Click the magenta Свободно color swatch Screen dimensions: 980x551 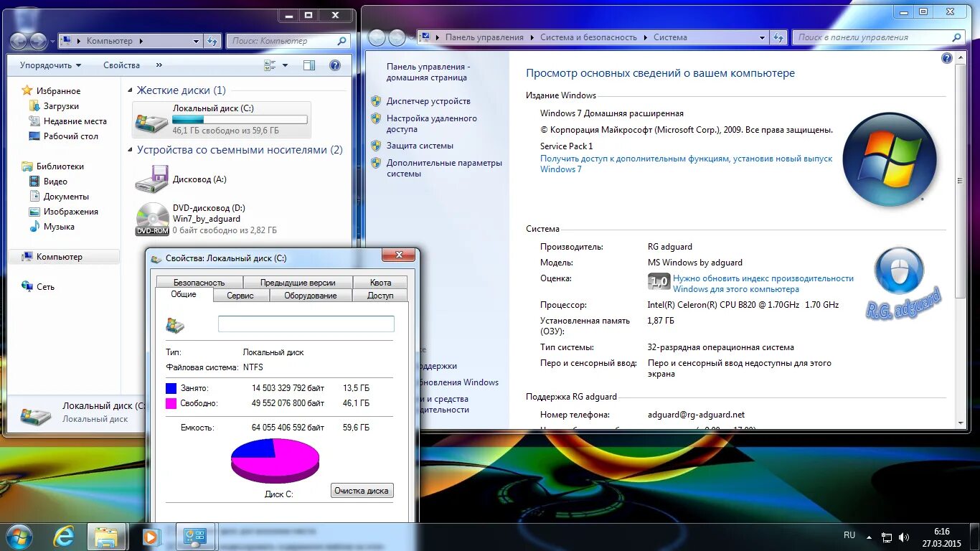pos(171,404)
